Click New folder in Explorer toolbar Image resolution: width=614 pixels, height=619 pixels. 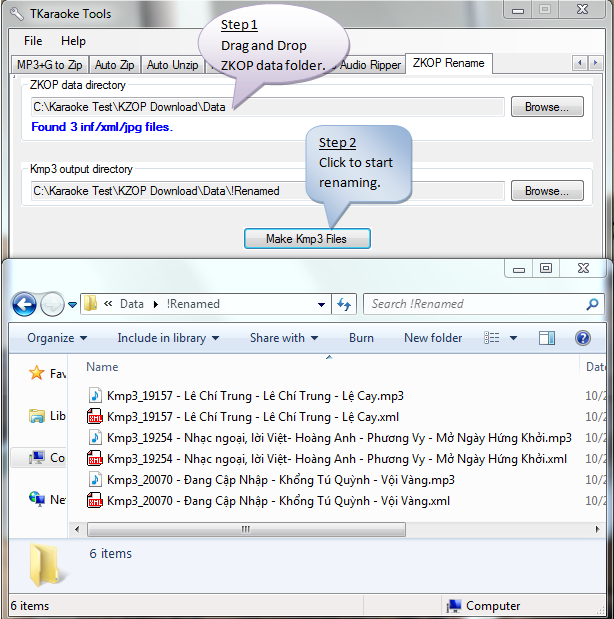433,338
